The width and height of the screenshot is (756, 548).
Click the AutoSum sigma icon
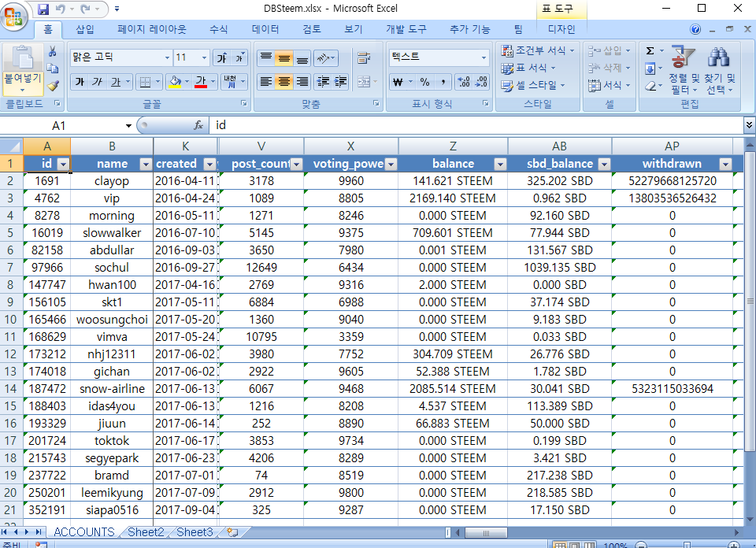[x=650, y=50]
